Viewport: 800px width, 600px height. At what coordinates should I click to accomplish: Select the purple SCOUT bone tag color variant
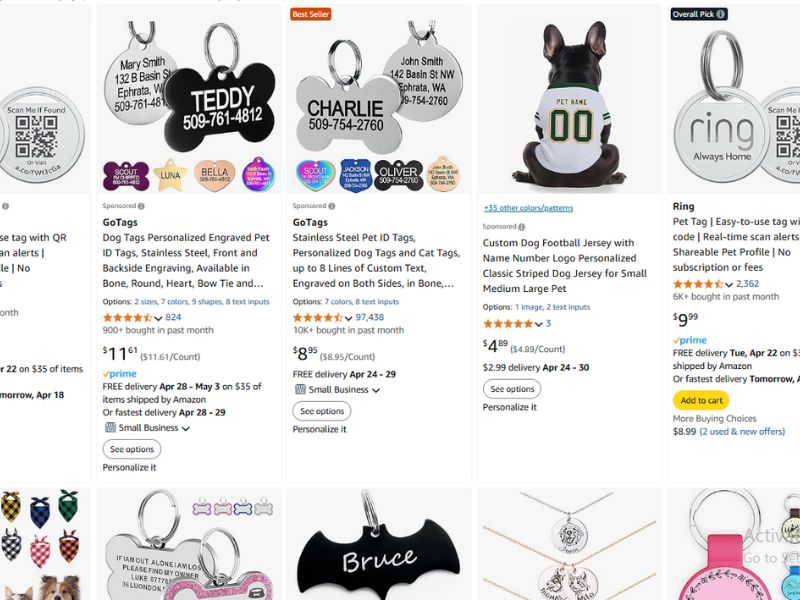pyautogui.click(x=125, y=175)
